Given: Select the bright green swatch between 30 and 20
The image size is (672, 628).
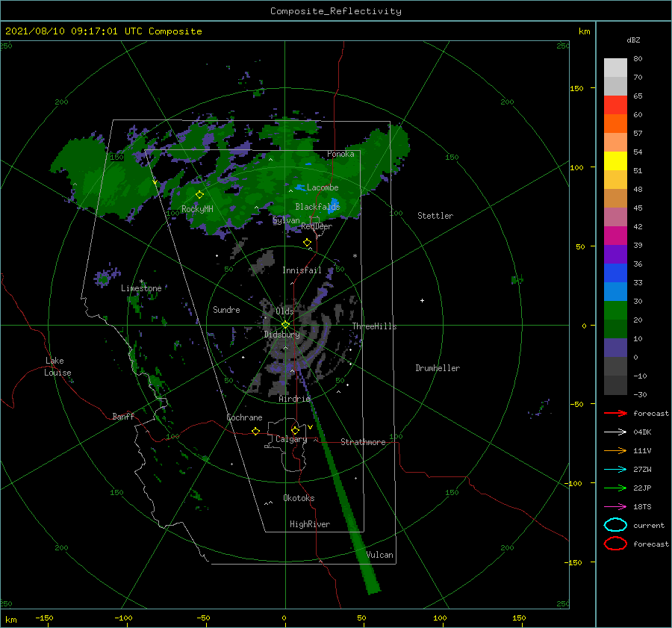Looking at the screenshot, I should (x=615, y=310).
